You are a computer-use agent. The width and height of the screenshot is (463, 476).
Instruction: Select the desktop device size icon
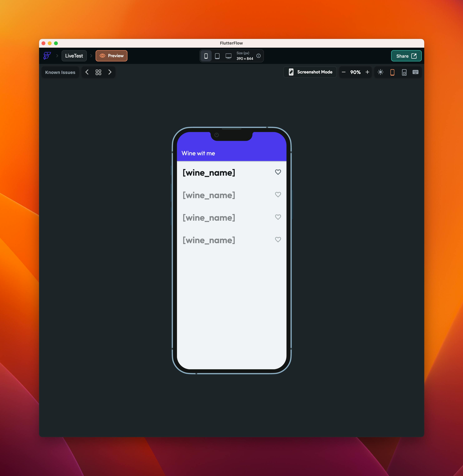pyautogui.click(x=228, y=56)
